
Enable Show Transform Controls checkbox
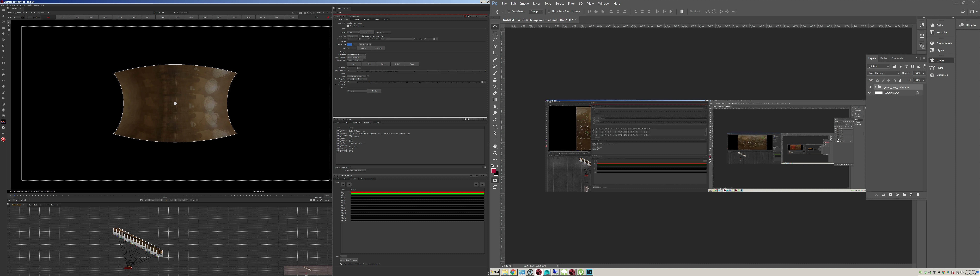click(x=549, y=11)
